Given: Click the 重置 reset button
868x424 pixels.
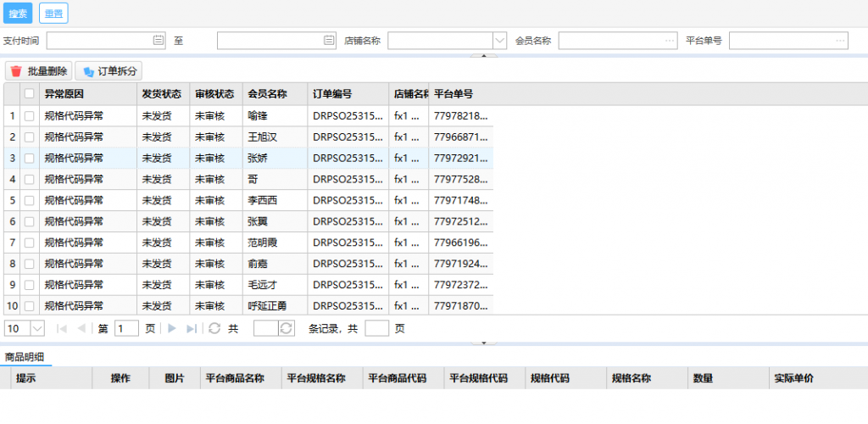Looking at the screenshot, I should [53, 14].
